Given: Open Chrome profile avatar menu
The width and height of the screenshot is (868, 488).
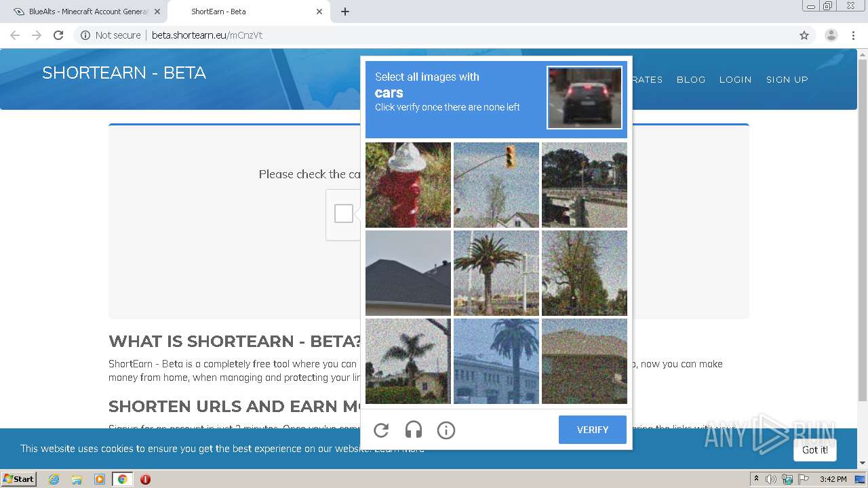Looking at the screenshot, I should (831, 35).
